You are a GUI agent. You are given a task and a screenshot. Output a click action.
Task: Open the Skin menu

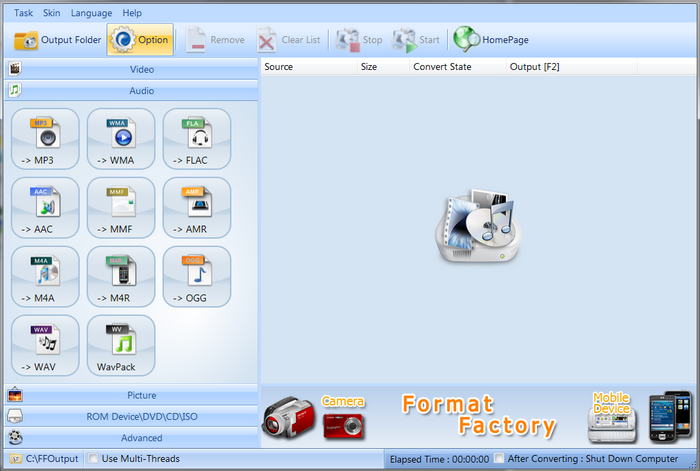(51, 13)
